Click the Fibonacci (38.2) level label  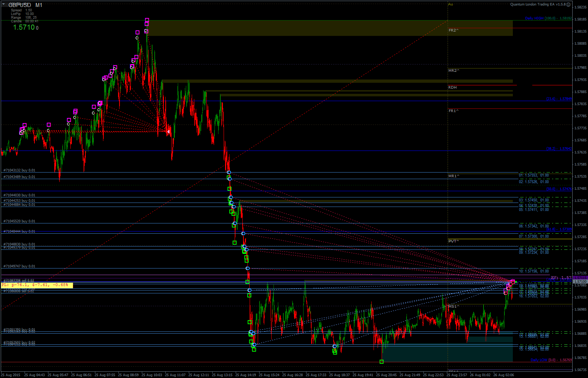[559, 149]
